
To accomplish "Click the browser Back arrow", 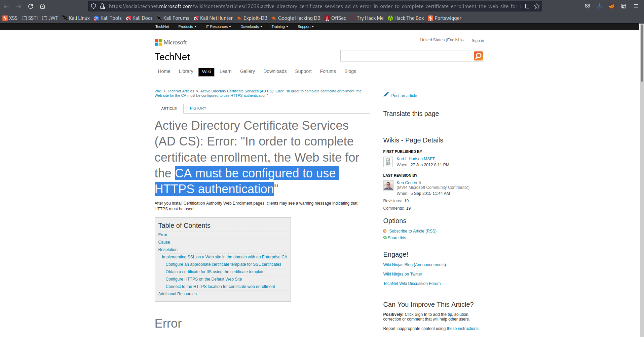I will [x=6, y=6].
